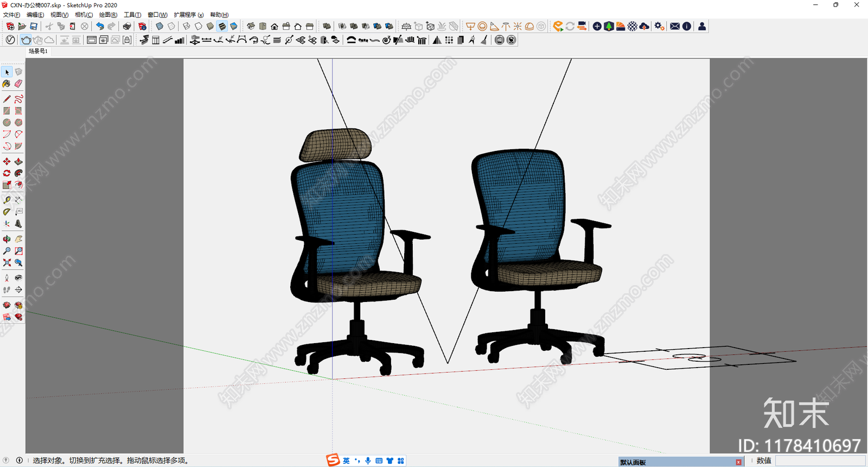Toggle Back Edges style

pos(171,26)
